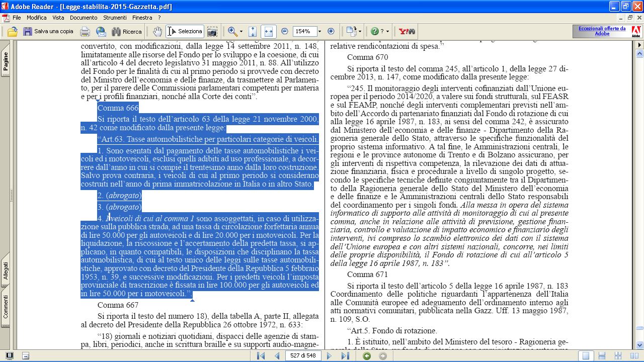Open the zoom percentage dropdown arrow
Viewport: 644px width, 362px height.
[319, 31]
